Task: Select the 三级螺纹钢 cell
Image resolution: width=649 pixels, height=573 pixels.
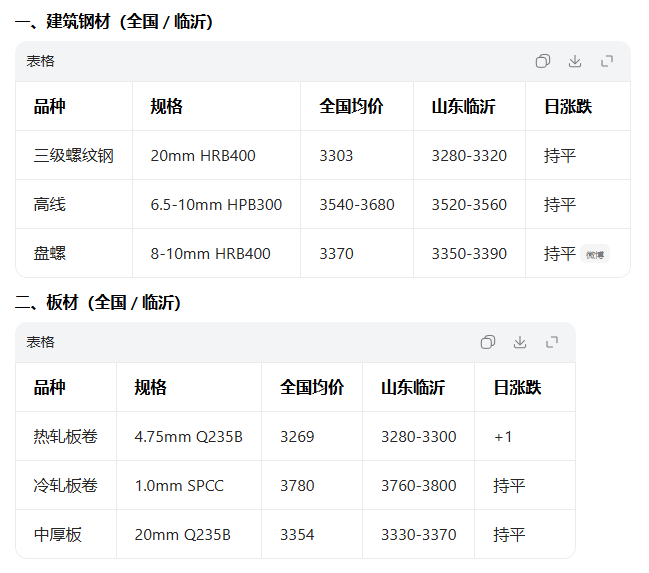Action: 74,156
